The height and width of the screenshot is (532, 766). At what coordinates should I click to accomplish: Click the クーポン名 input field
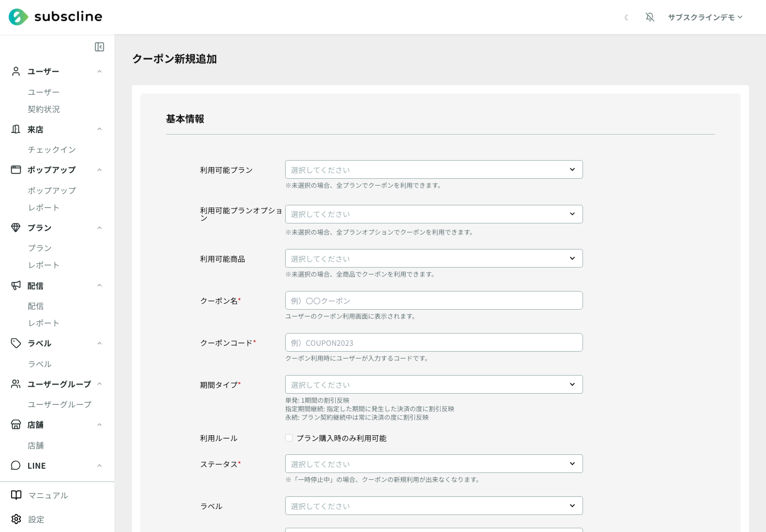pos(434,301)
